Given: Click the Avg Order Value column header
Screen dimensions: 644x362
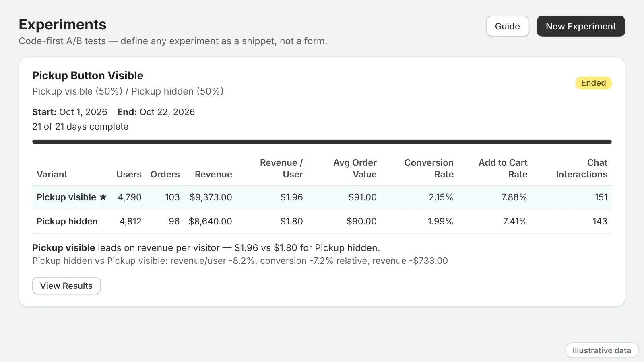Looking at the screenshot, I should (355, 169).
